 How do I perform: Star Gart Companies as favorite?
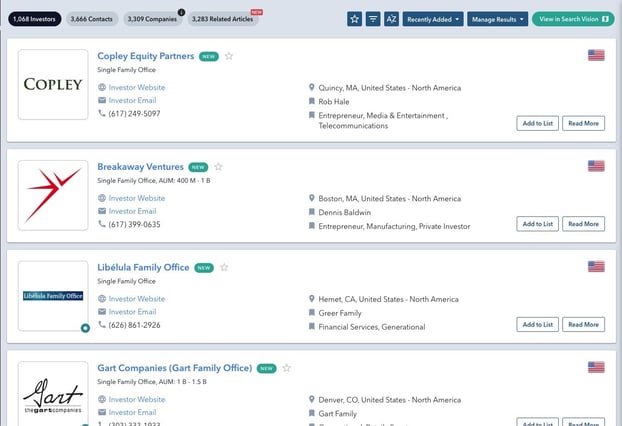(x=287, y=368)
